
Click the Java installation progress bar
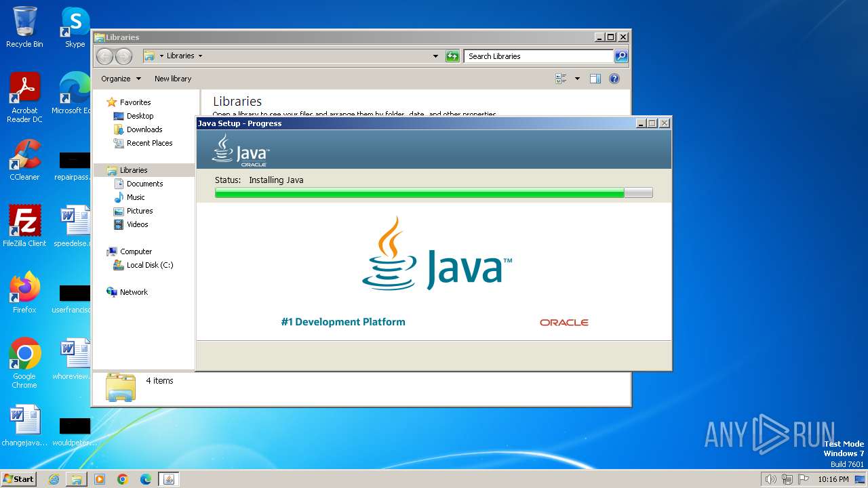(x=433, y=193)
